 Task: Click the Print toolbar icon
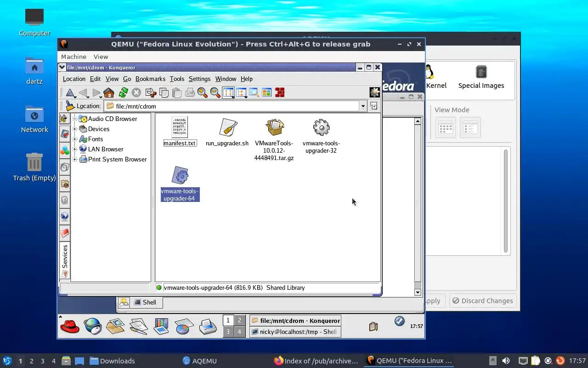click(190, 93)
